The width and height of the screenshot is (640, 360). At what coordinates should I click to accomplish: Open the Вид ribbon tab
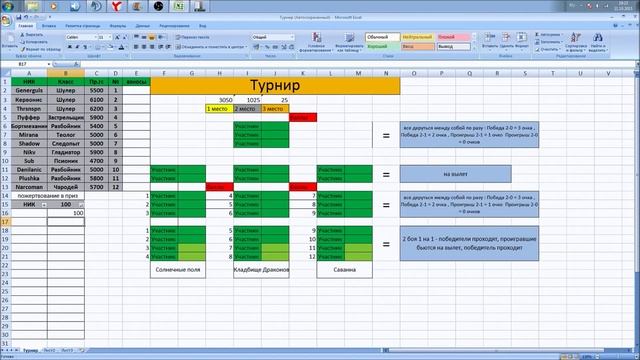202,26
